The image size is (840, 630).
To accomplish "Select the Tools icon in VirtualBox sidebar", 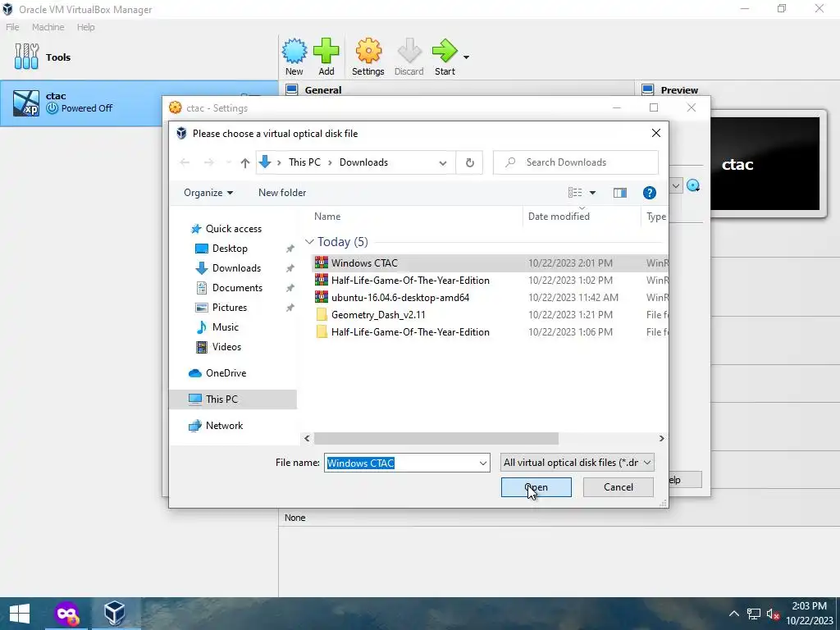I will (27, 57).
